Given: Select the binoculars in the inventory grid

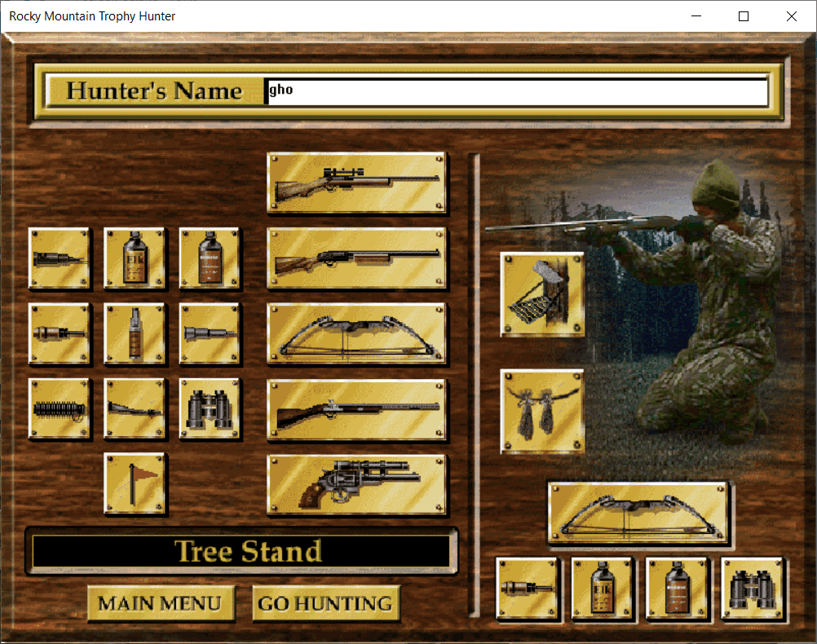Looking at the screenshot, I should [x=210, y=409].
